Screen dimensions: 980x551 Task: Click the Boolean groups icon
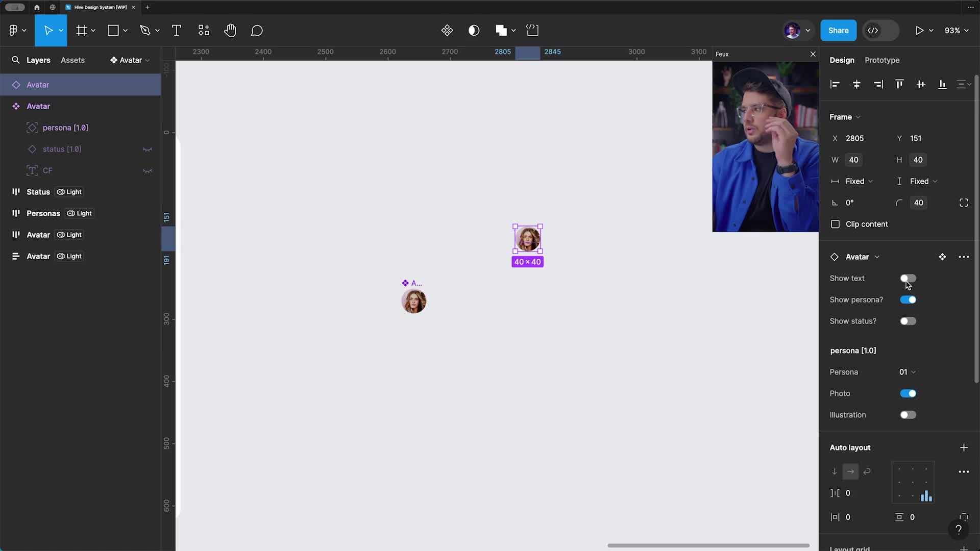(501, 31)
